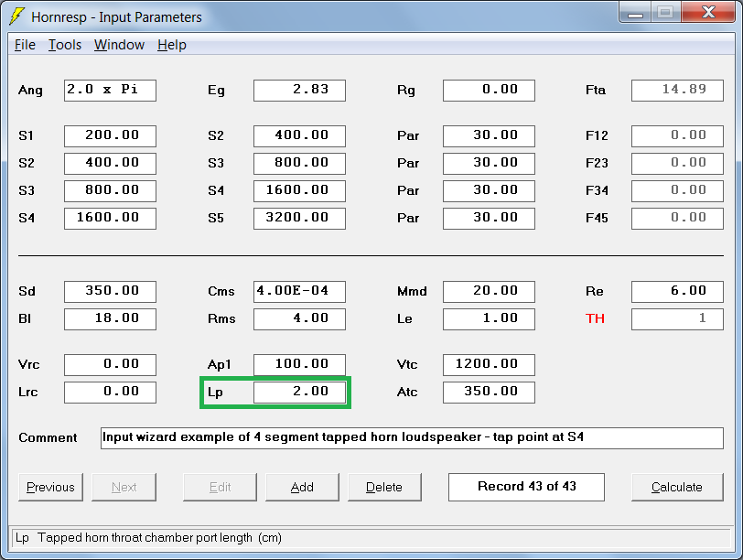Open the File menu
Image resolution: width=743 pixels, height=560 pixels.
25,45
